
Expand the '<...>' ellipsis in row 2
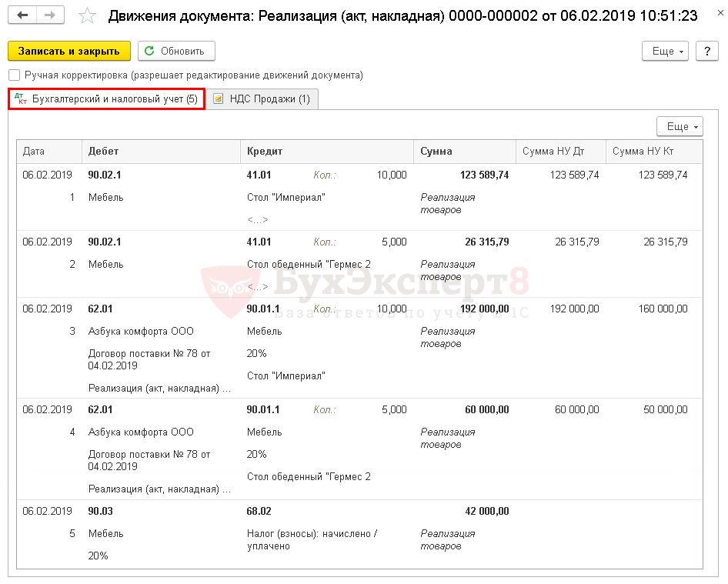coord(258,286)
